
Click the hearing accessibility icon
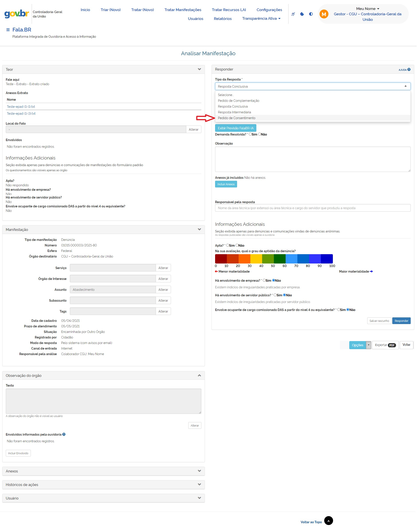click(293, 14)
